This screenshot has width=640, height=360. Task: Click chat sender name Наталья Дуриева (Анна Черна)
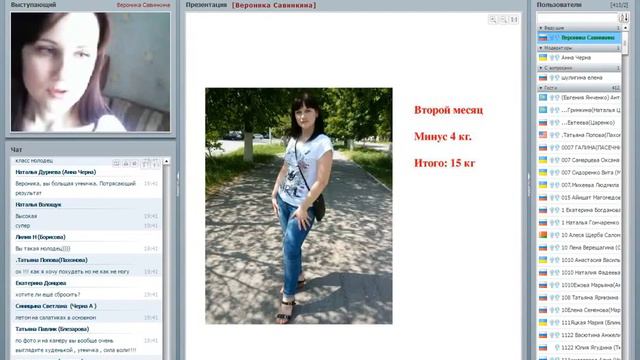tap(56, 172)
